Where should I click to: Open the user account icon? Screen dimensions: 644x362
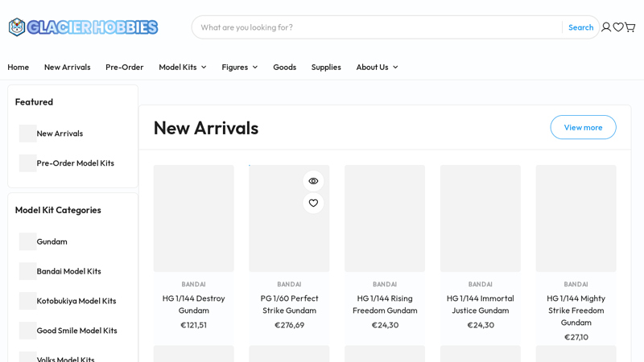606,27
